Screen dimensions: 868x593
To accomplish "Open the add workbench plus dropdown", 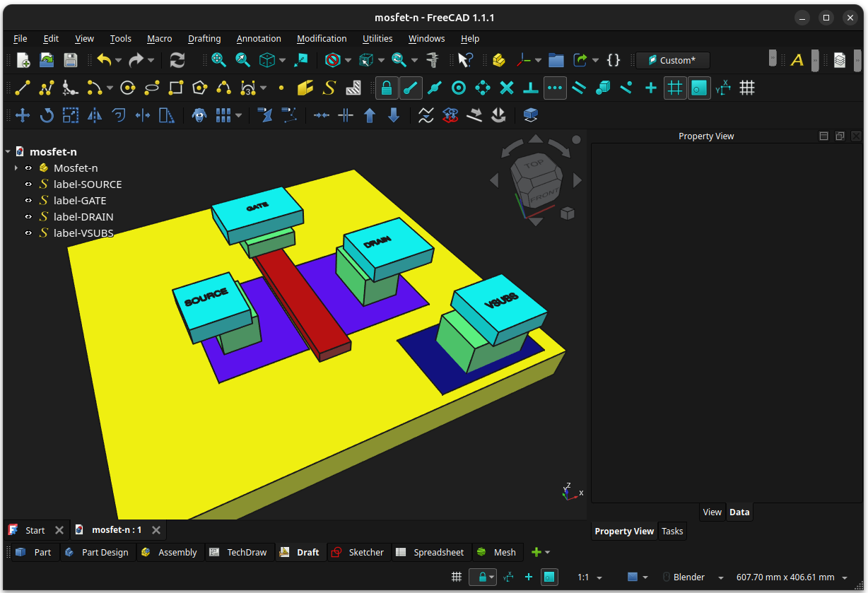I will coord(540,552).
